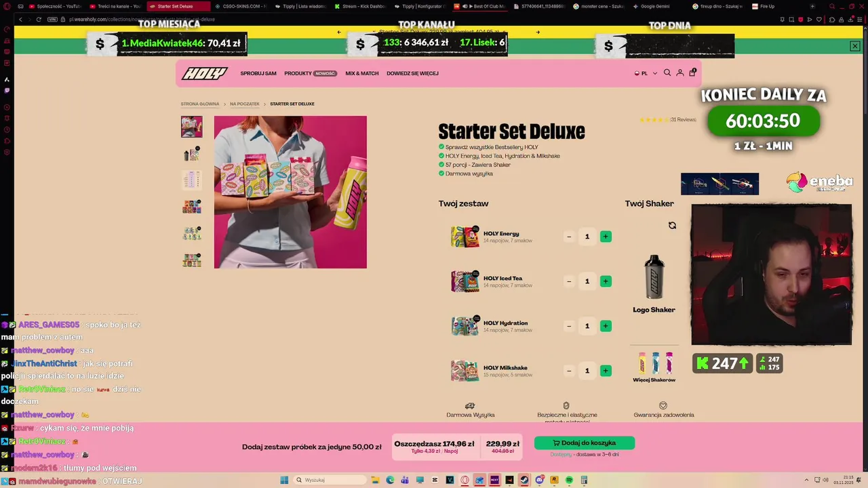
Task: Open Opera GX from taskbar
Action: pos(465,480)
